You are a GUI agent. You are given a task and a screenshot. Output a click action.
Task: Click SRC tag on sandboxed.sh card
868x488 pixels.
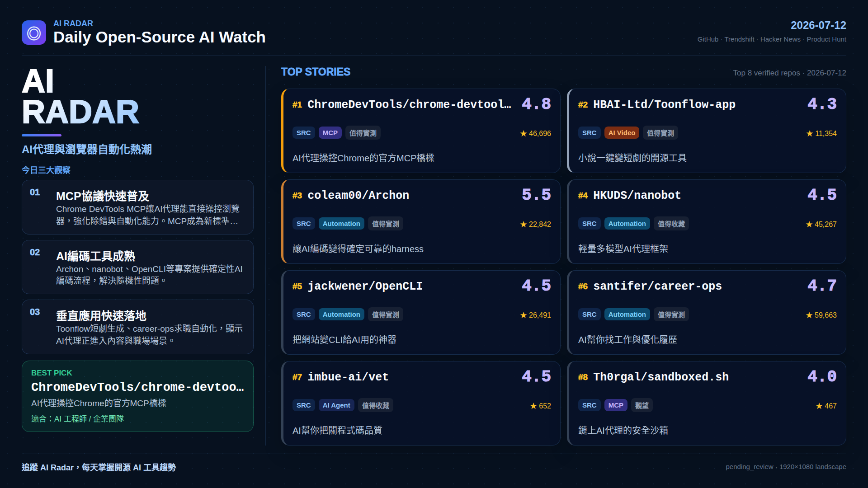point(589,405)
